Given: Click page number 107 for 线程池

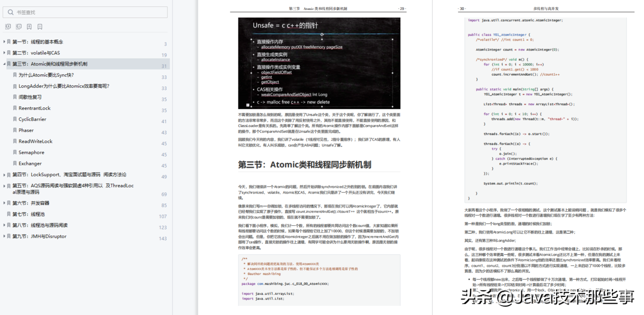Looking at the screenshot, I should point(163,216).
